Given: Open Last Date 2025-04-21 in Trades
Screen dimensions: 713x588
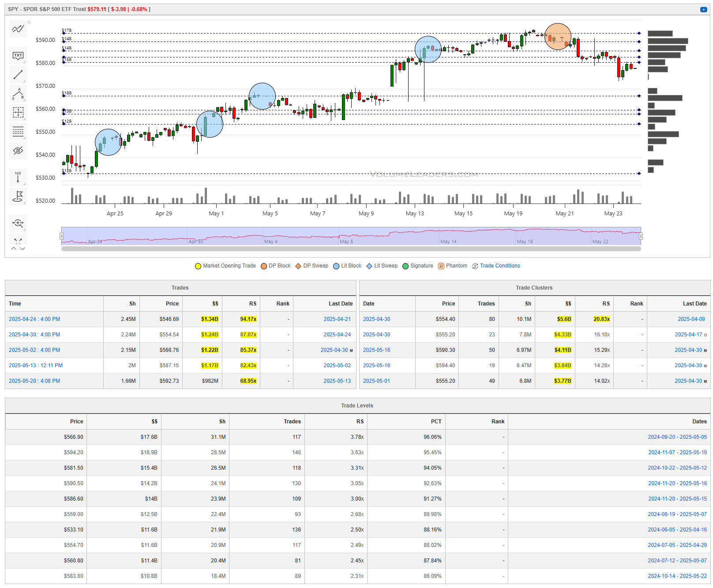Looking at the screenshot, I should pyautogui.click(x=337, y=319).
